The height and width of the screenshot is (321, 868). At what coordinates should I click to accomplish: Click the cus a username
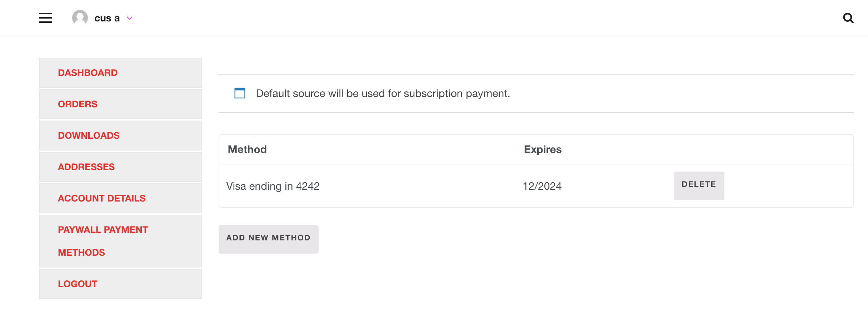pyautogui.click(x=107, y=18)
